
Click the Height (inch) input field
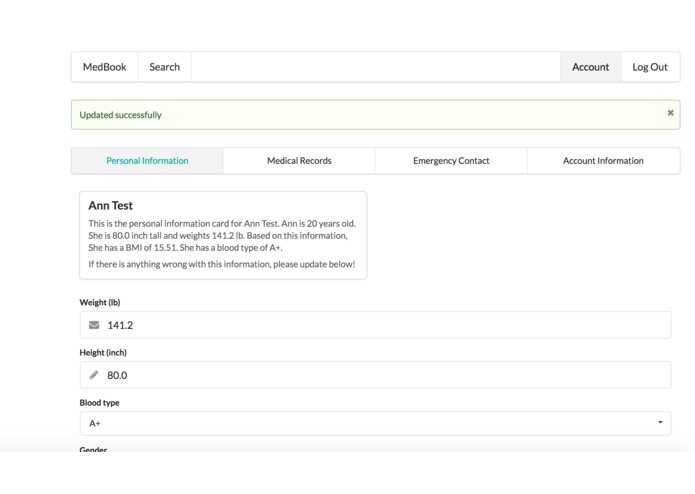click(x=375, y=375)
